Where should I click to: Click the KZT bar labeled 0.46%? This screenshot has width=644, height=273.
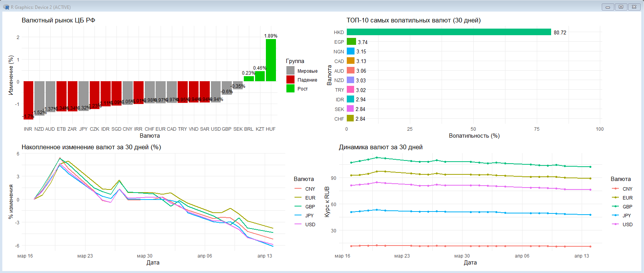point(260,76)
